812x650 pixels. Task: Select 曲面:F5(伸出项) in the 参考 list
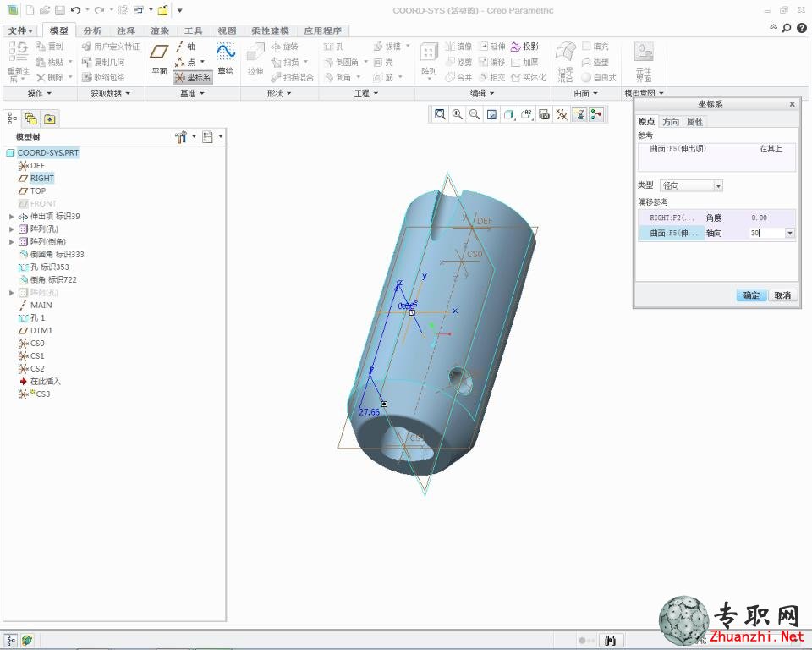716,149
